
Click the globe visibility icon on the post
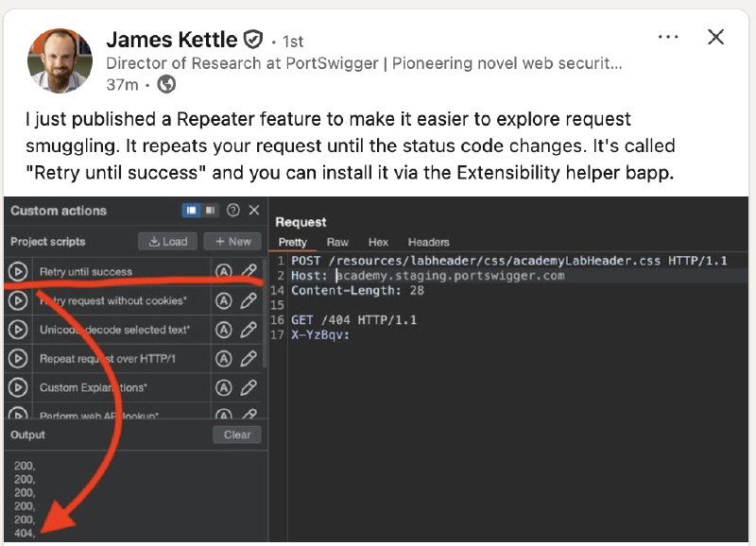point(166,85)
